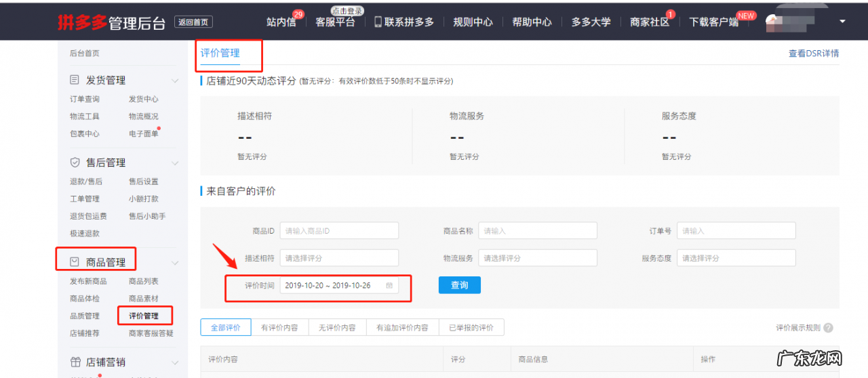Click 下载客户端 link

(714, 22)
